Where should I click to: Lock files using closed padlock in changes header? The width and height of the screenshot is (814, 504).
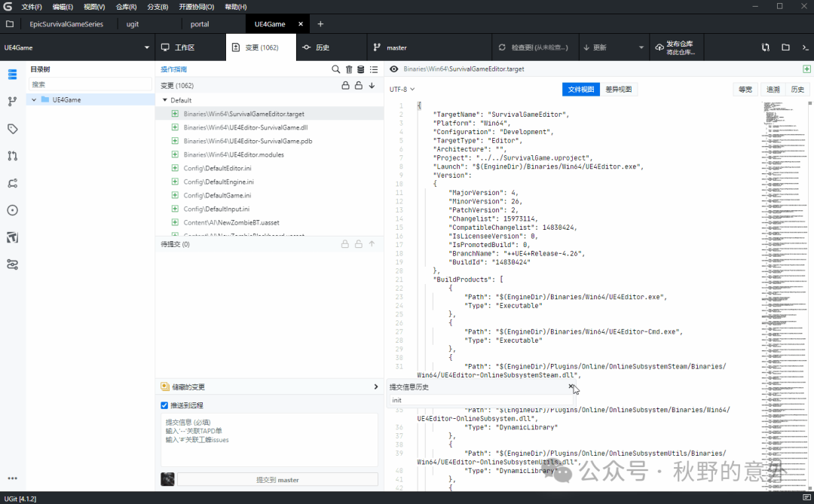click(x=345, y=86)
